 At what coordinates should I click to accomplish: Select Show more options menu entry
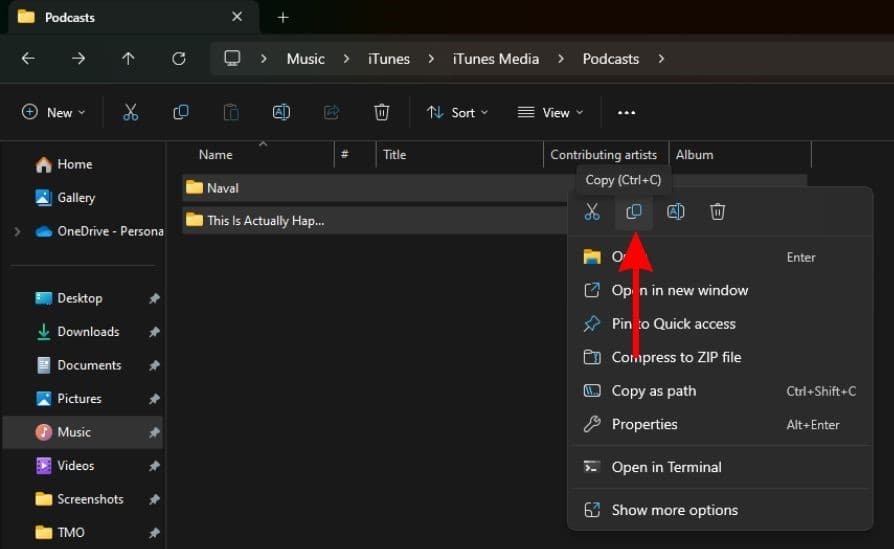674,510
